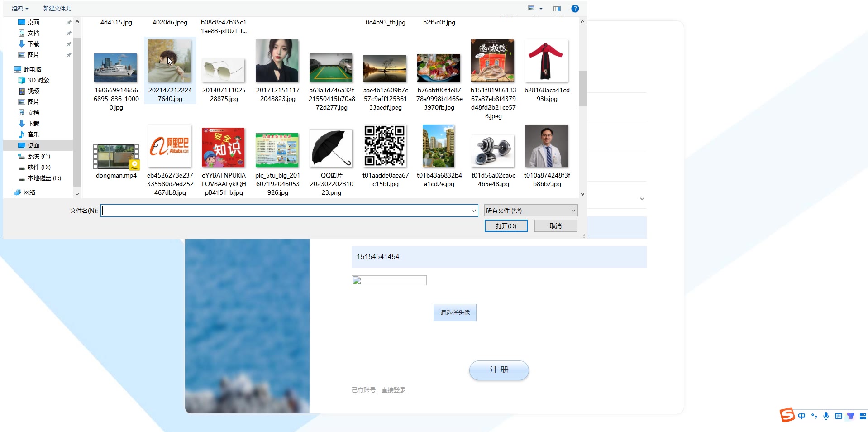Open the 组织 menu
This screenshot has height=432, width=868.
pyautogui.click(x=20, y=9)
